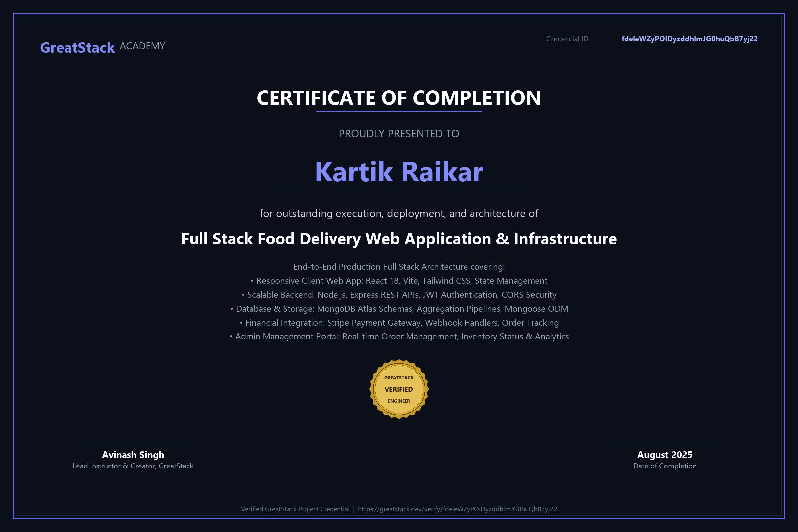Click the Admin Management Portal bullet
Screen dimensions: 798x532
click(399, 336)
